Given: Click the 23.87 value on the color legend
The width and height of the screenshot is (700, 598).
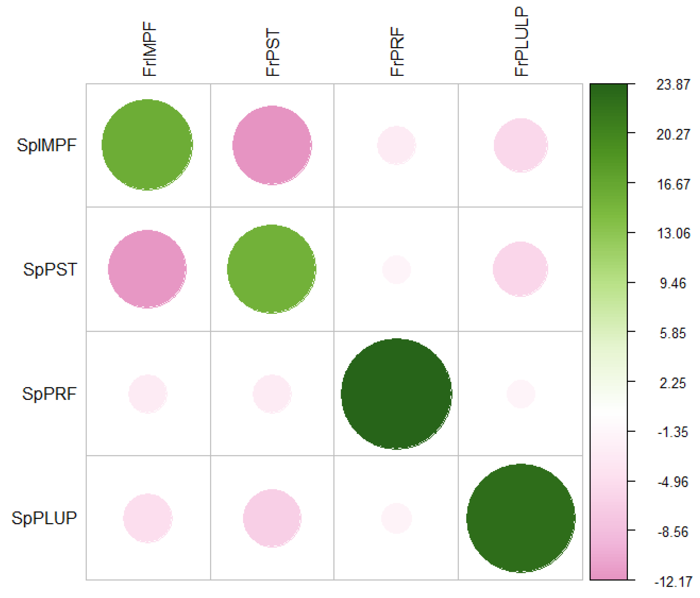Looking at the screenshot, I should (x=673, y=84).
